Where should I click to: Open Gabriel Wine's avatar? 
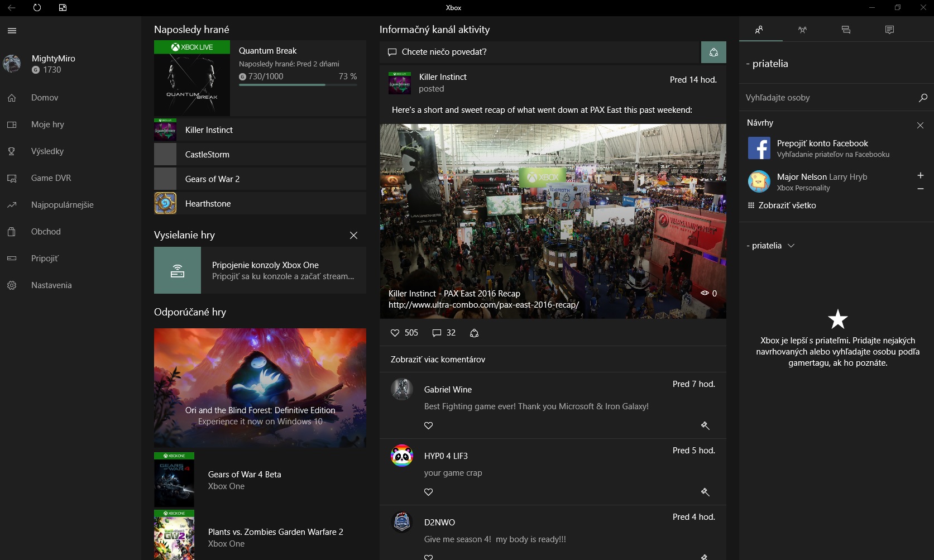(402, 389)
